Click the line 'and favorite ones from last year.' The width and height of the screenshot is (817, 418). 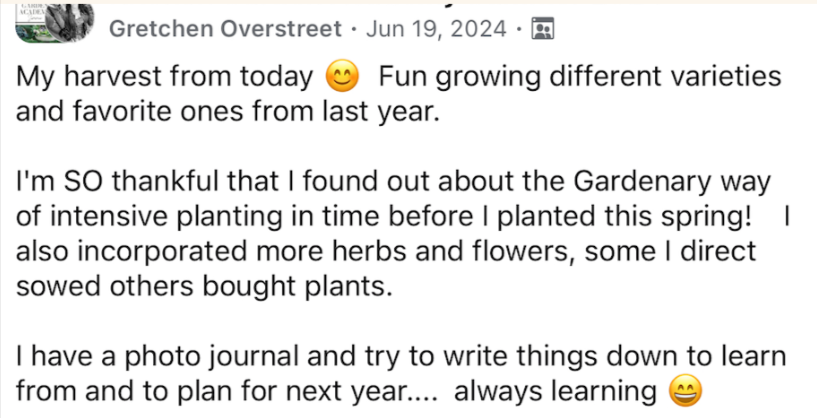[x=228, y=111]
